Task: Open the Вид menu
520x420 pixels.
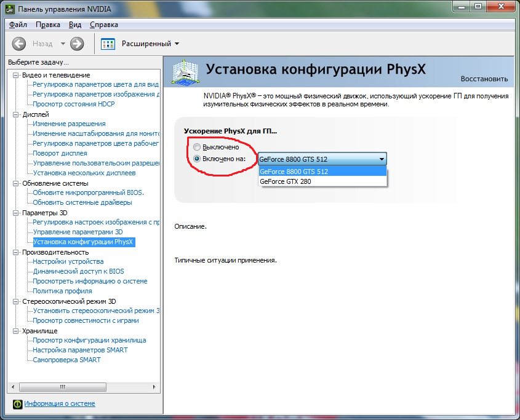Action: 75,25
